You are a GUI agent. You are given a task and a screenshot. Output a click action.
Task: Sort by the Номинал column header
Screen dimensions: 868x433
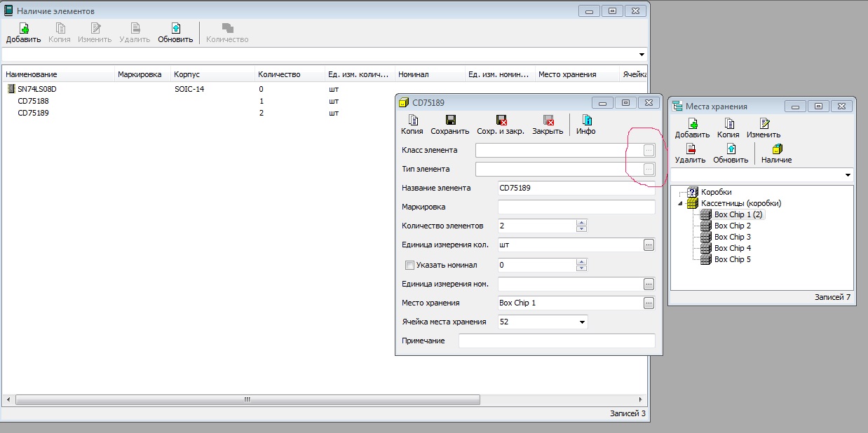[430, 74]
